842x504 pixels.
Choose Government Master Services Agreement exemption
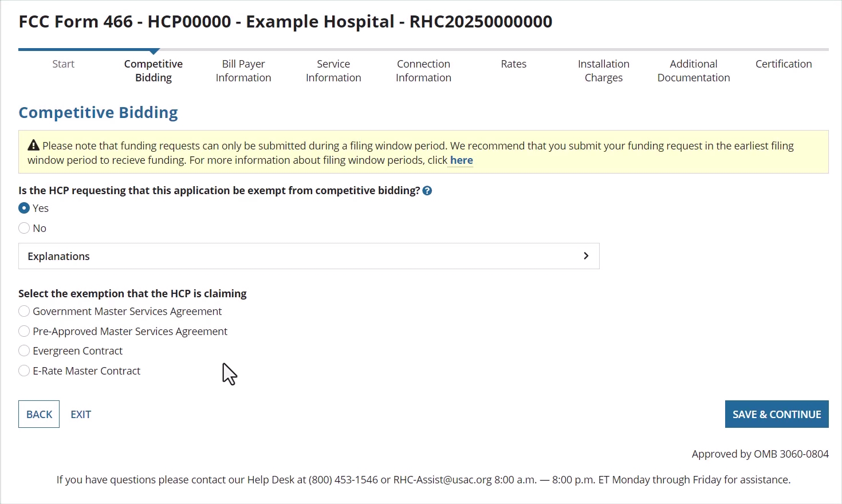point(24,311)
